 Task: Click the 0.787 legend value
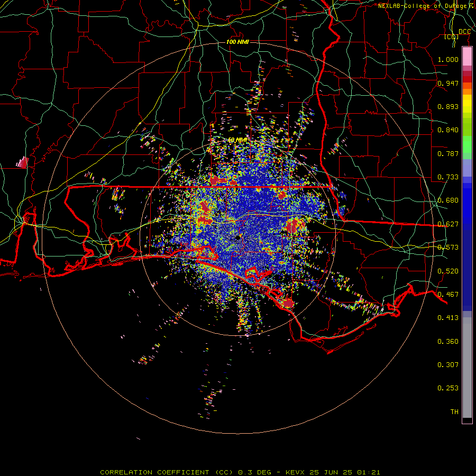(x=448, y=153)
